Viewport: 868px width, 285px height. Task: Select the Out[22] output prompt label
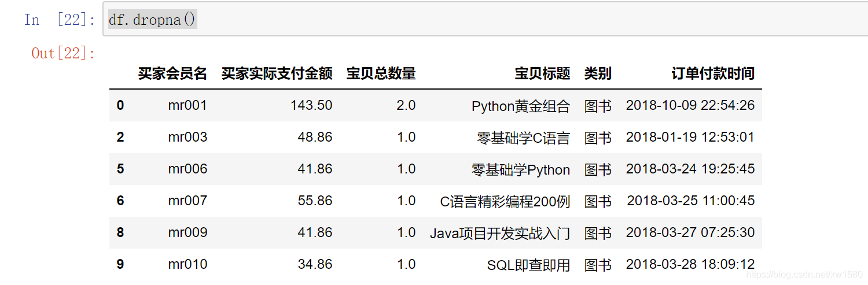coord(64,53)
